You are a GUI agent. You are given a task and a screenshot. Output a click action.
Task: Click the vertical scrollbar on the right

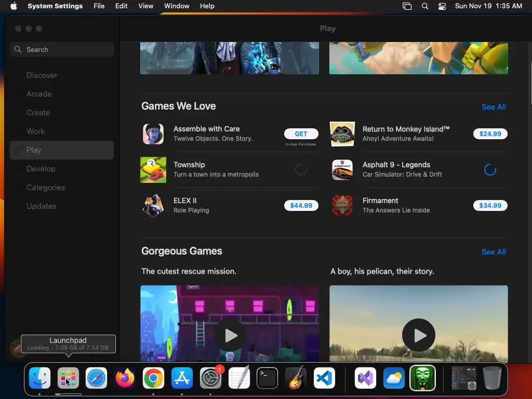530,82
